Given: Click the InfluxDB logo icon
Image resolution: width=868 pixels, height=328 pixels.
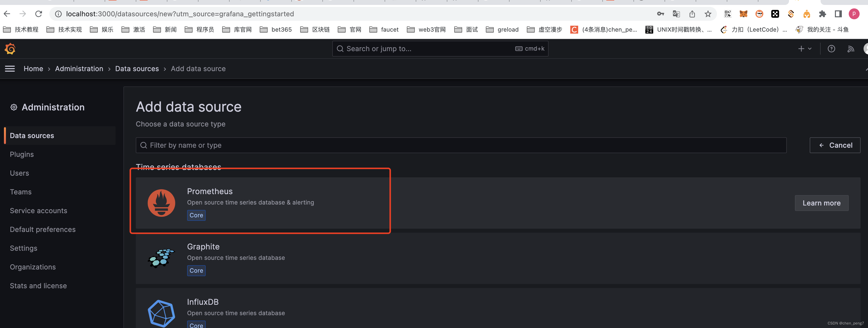Looking at the screenshot, I should (x=161, y=313).
